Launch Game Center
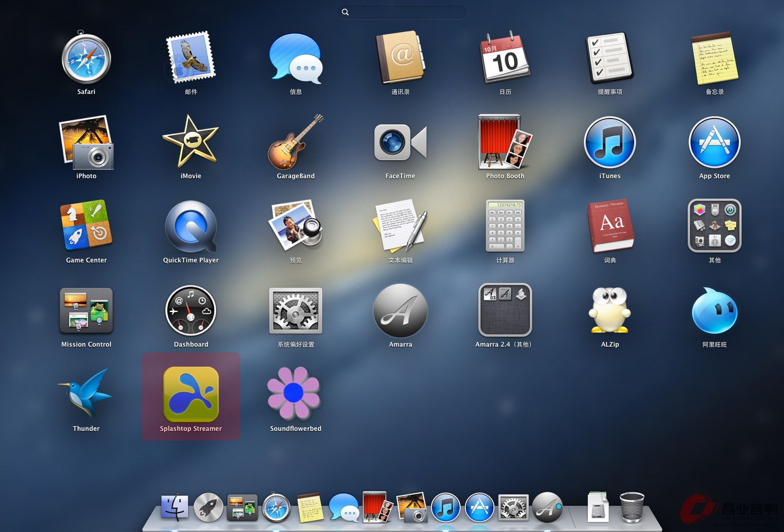784x532 pixels. pos(86,225)
